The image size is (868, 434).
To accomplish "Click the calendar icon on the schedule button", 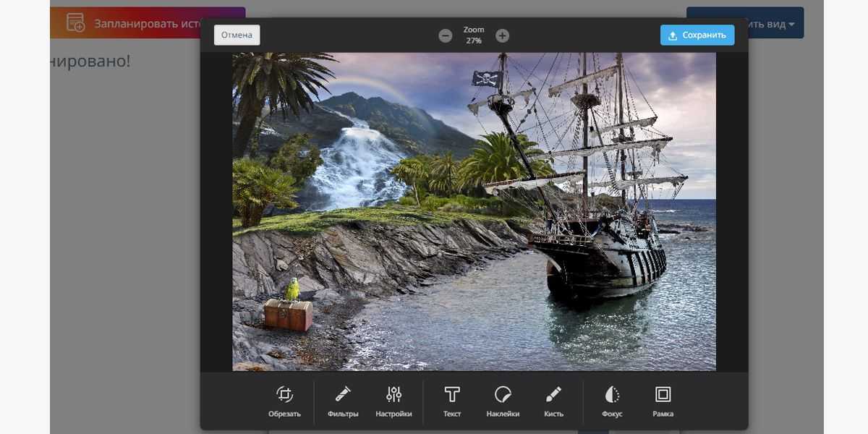I will tap(75, 22).
